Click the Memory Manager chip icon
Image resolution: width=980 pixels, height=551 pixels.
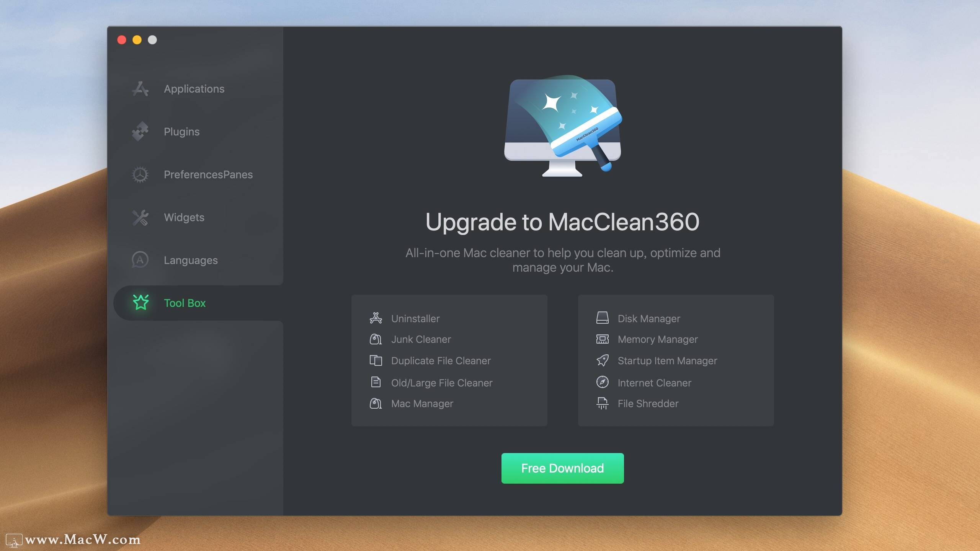[x=603, y=339]
